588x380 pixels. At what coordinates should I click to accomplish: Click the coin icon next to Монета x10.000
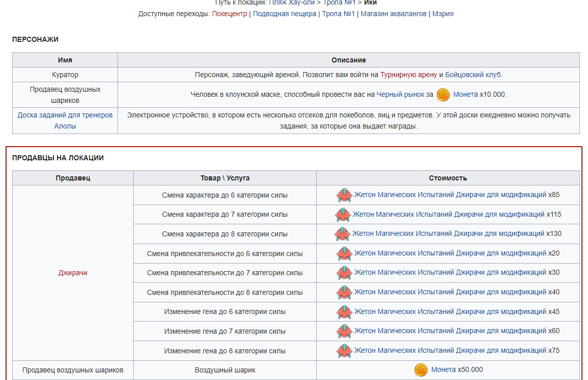point(443,94)
